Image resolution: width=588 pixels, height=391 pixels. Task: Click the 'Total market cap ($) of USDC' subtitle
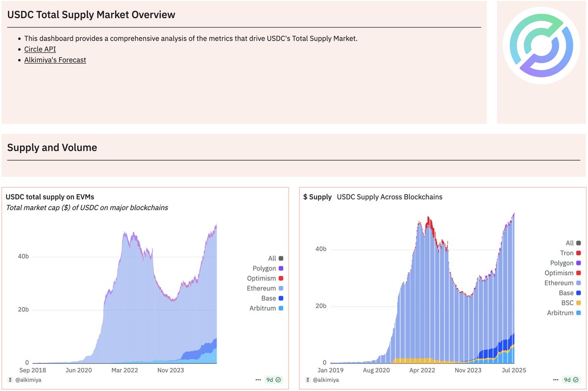(87, 208)
